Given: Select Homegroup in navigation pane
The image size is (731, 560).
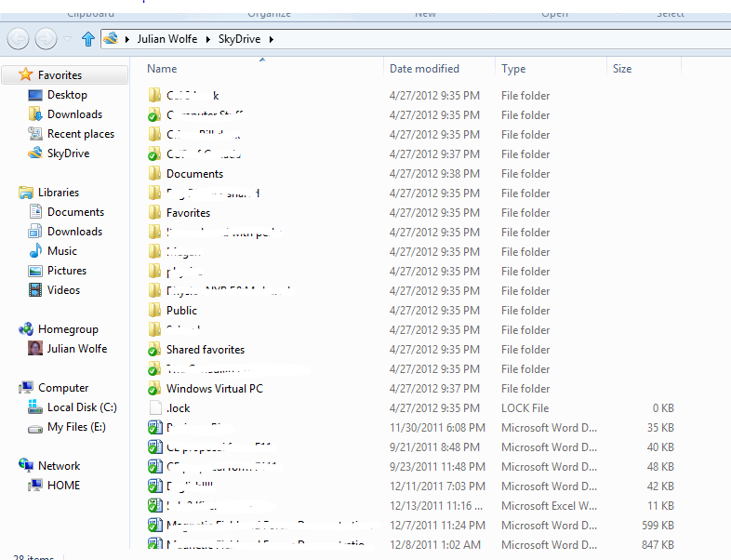Looking at the screenshot, I should pos(68,329).
